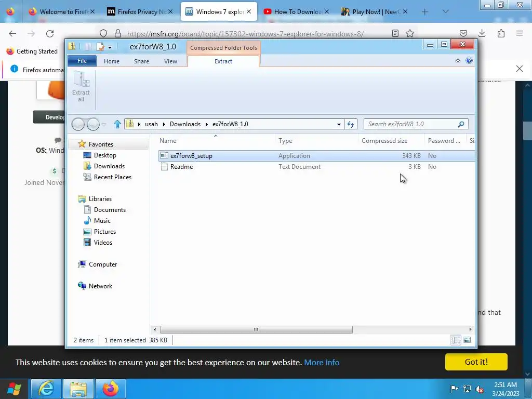
Task: Open the Quick Access Toolbar customize dropdown
Action: [x=110, y=47]
